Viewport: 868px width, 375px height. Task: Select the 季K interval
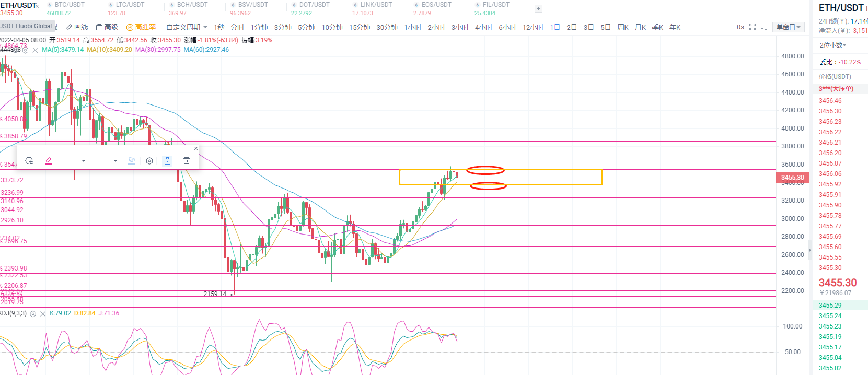pos(658,27)
